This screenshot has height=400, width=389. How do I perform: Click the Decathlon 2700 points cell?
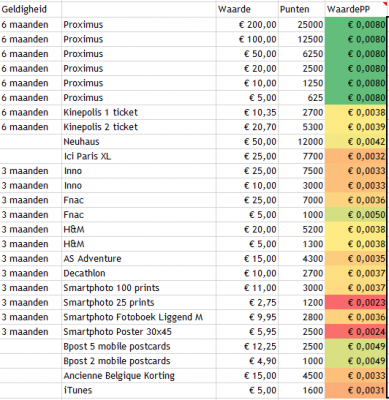click(302, 273)
